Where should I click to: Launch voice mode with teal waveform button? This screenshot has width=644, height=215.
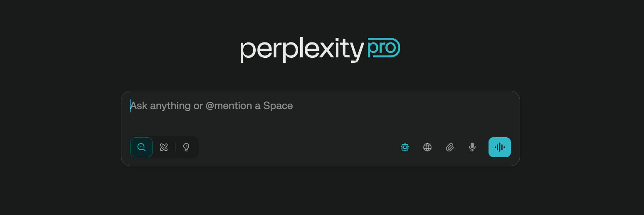coord(500,147)
